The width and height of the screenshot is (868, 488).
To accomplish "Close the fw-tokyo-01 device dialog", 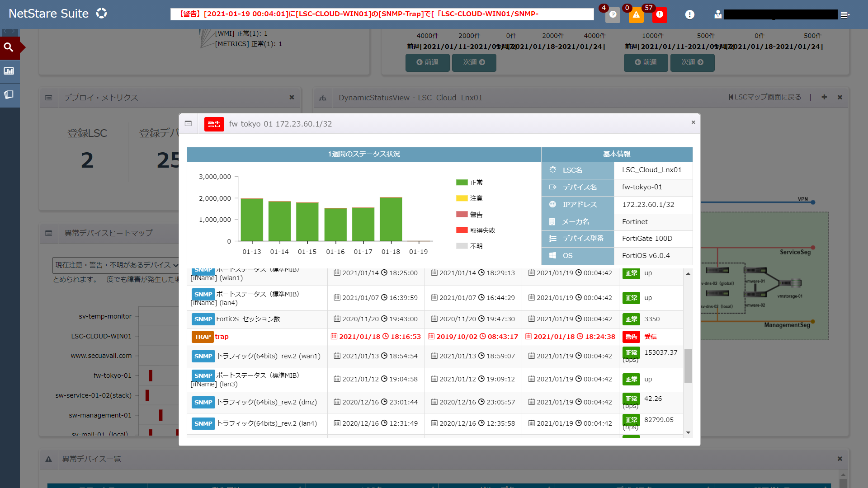I will [x=693, y=122].
